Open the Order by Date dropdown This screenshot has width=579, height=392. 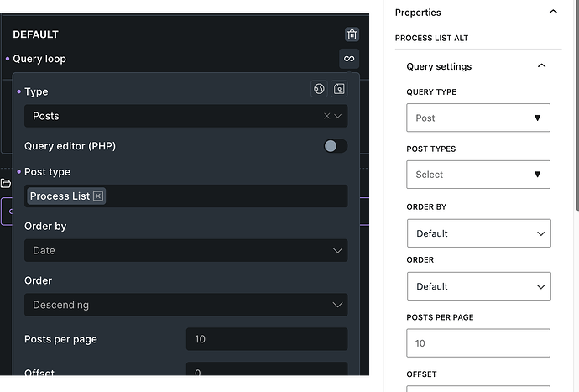pos(185,250)
